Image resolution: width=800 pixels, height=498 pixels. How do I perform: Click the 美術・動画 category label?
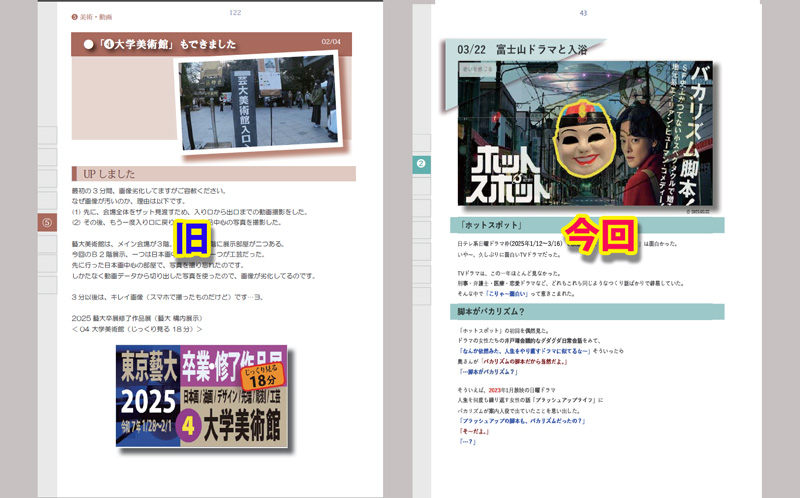[x=93, y=17]
